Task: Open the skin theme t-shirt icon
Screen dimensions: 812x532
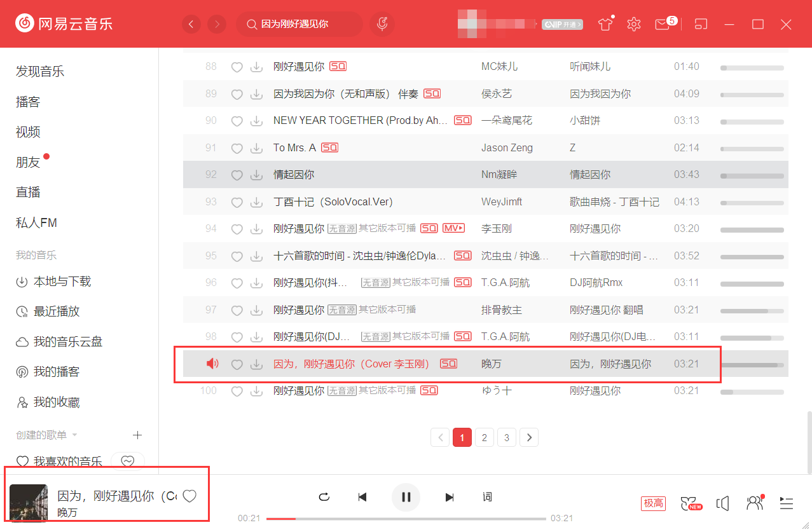Action: 605,24
